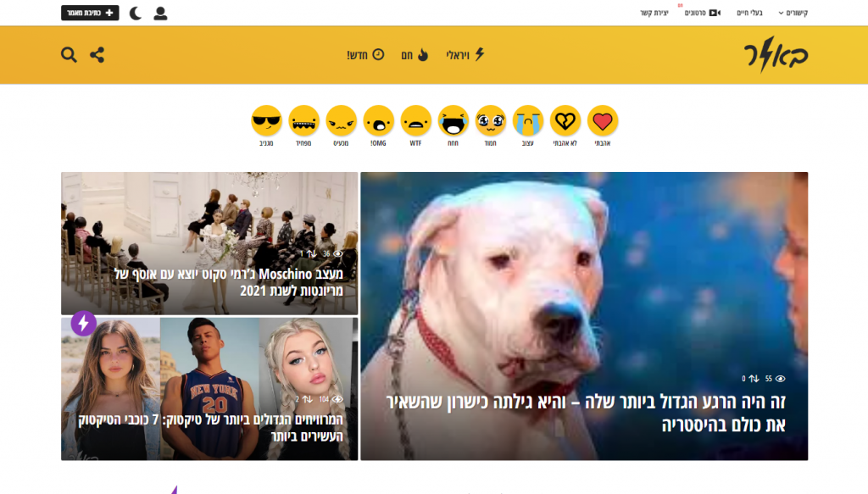Select the broken heart reaction emoji
This screenshot has height=494, width=868.
click(x=565, y=120)
